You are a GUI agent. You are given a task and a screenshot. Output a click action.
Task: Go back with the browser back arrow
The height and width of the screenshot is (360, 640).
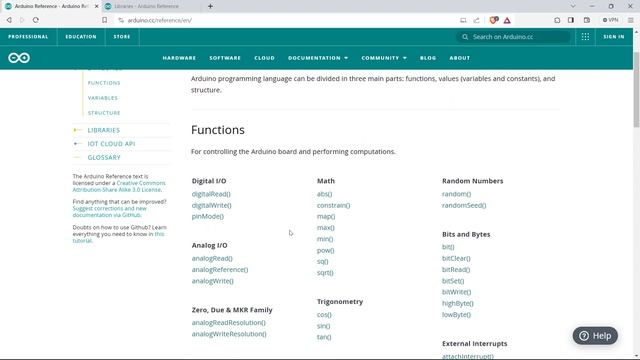(x=9, y=20)
